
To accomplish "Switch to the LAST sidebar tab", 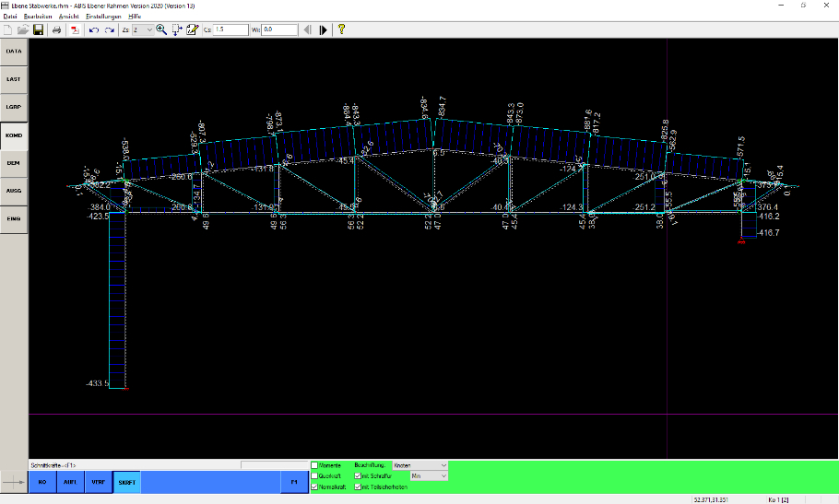I will 14,79.
